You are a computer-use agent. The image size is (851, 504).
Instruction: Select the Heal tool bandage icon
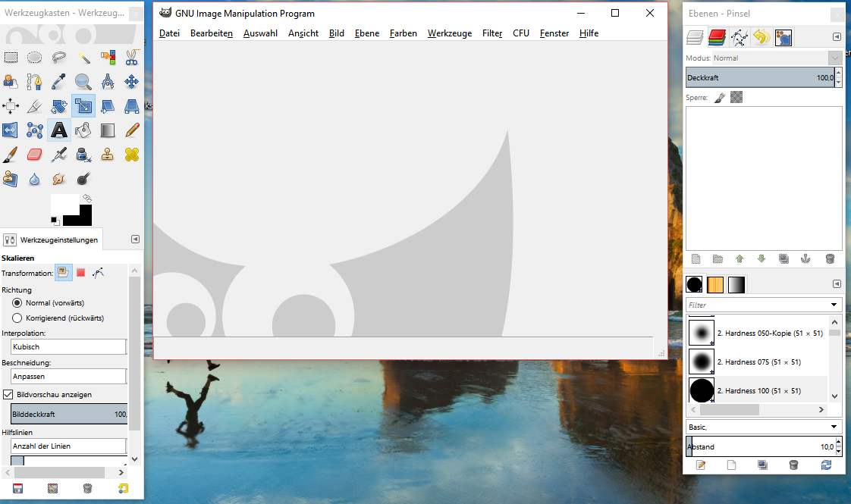[x=131, y=155]
